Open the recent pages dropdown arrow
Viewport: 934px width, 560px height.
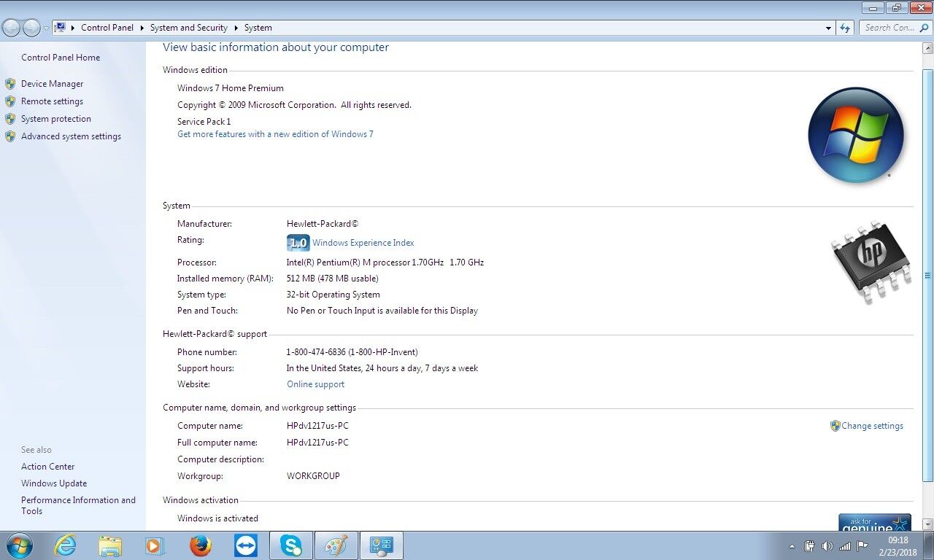tap(46, 28)
